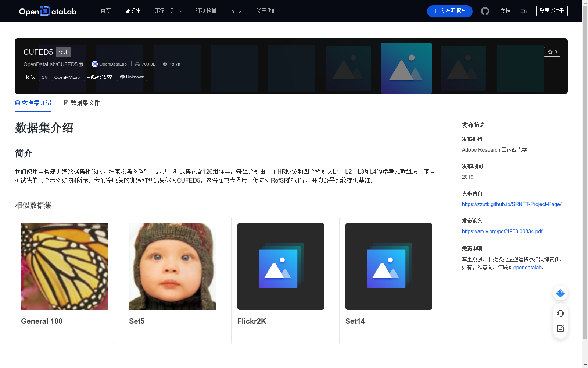Image resolution: width=588 pixels, height=368 pixels.
Task: Copy the OpenDataLab/CUFED5 path icon
Action: 81,64
